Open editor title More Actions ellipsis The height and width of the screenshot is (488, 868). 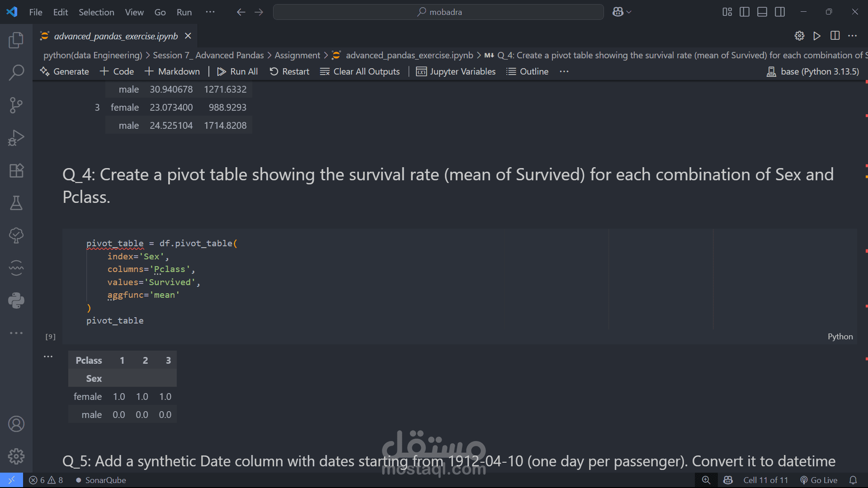click(853, 36)
